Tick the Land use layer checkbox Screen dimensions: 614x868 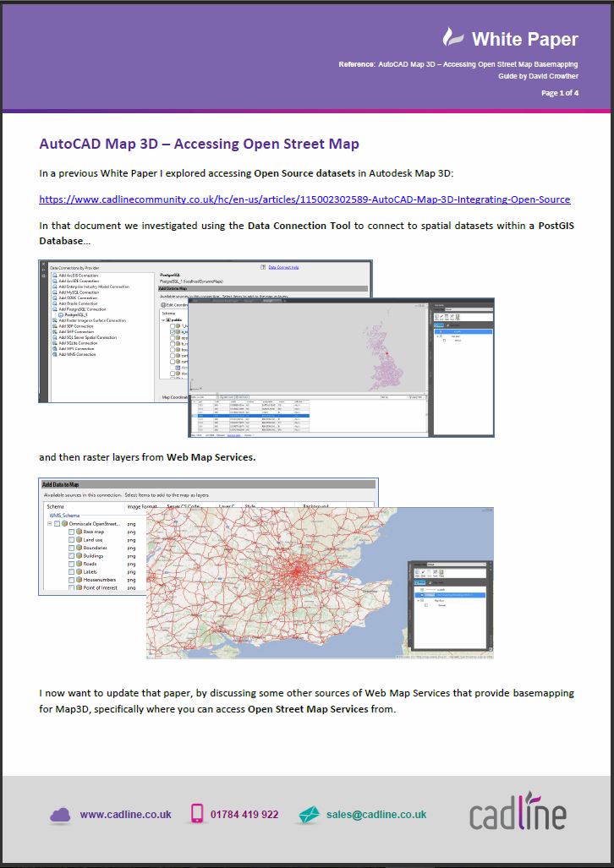pos(72,540)
